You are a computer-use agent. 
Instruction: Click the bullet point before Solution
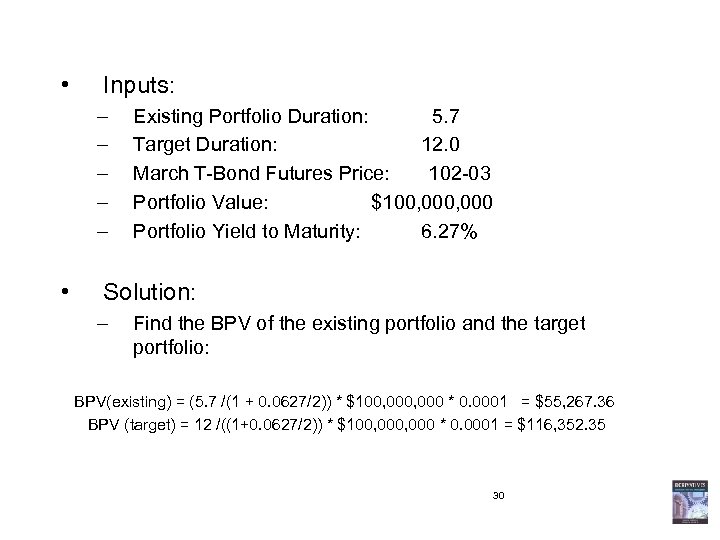(x=64, y=292)
